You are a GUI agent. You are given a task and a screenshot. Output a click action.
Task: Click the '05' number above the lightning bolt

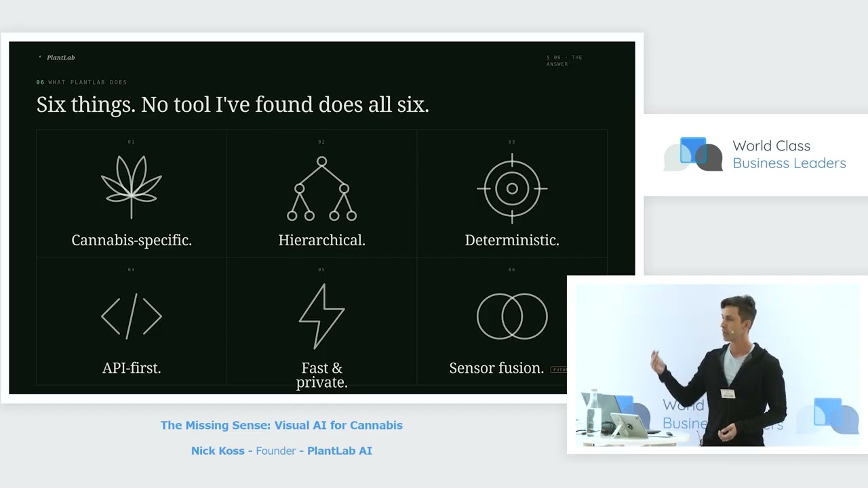[321, 270]
